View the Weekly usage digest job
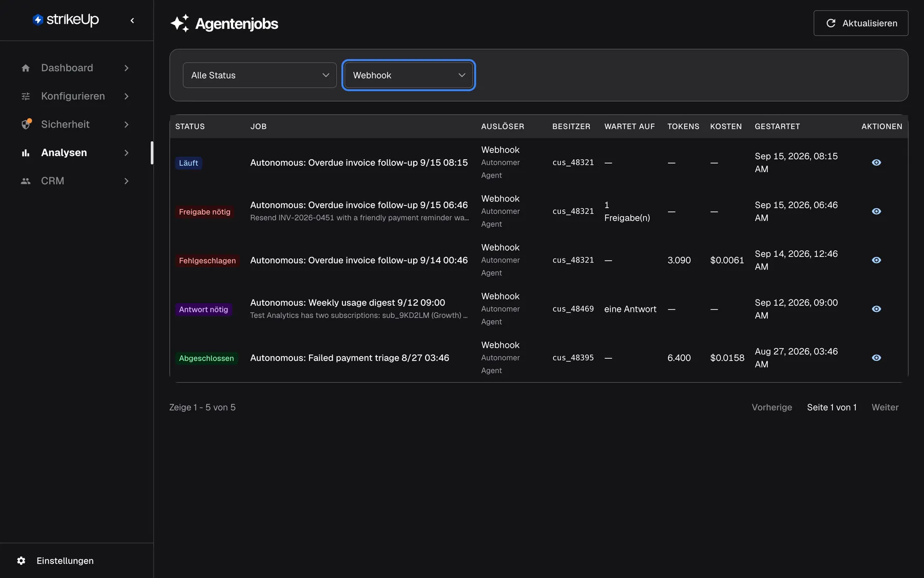This screenshot has height=578, width=924. click(876, 309)
